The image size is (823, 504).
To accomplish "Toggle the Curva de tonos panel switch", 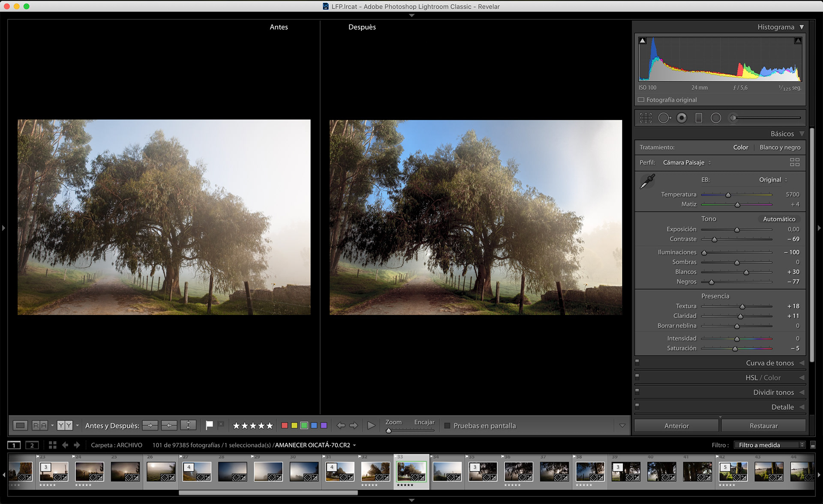I will [x=637, y=362].
